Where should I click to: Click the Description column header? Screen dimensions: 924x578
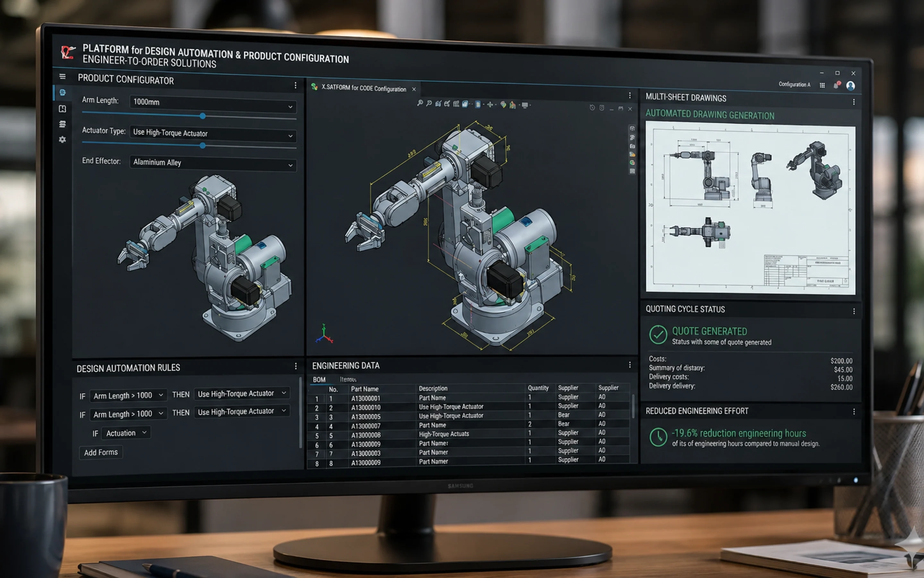(433, 389)
